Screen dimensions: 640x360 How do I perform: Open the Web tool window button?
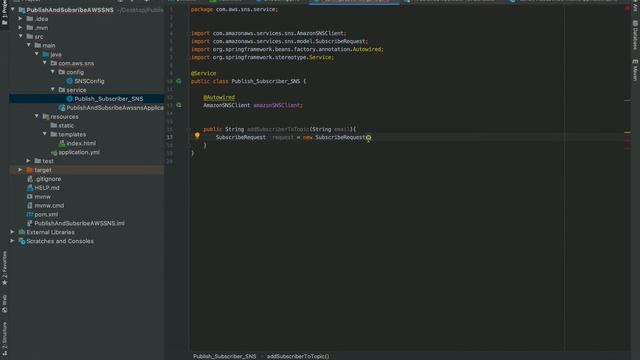4,304
